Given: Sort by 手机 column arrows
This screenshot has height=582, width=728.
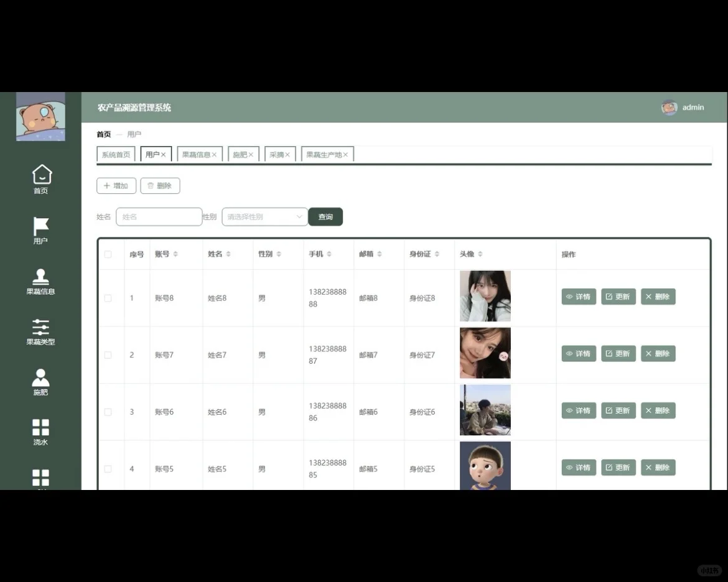Looking at the screenshot, I should click(x=329, y=254).
